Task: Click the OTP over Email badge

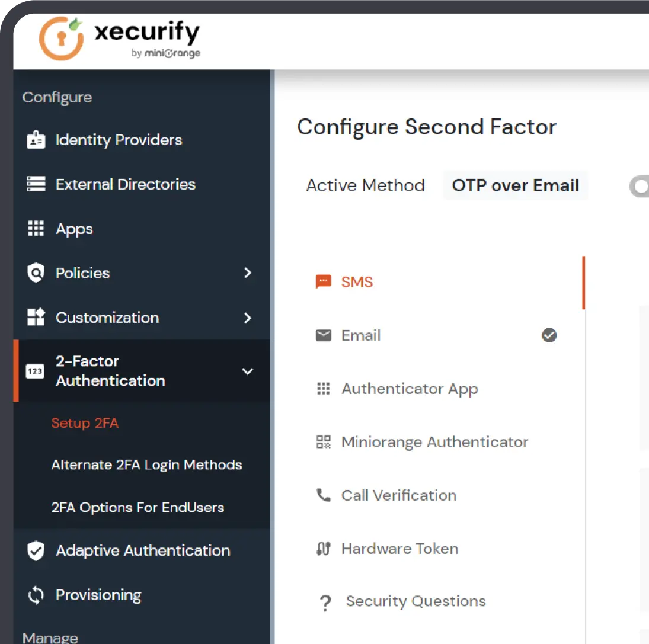Action: click(x=514, y=185)
